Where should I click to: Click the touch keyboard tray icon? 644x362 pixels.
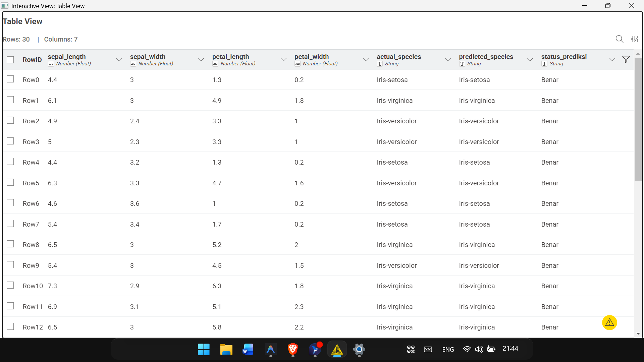click(x=428, y=349)
